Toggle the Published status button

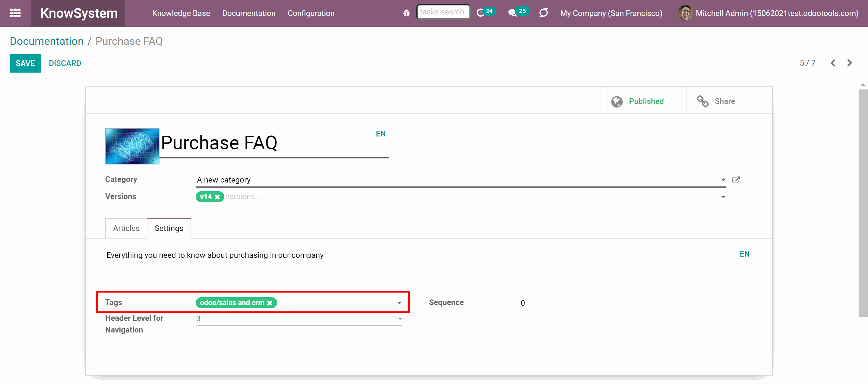643,101
